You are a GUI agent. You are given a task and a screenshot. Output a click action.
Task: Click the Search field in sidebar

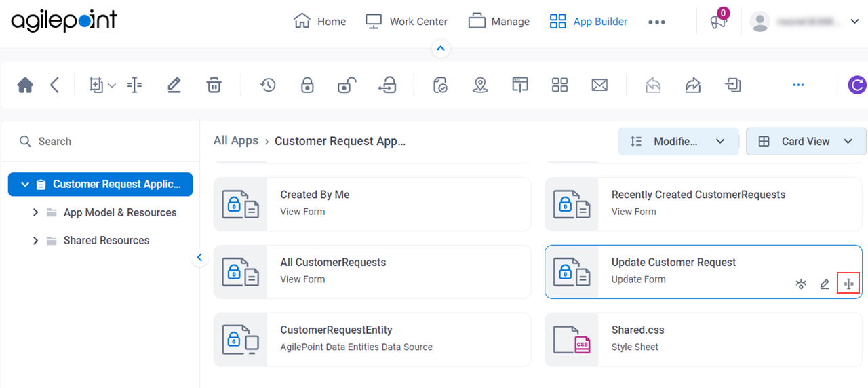(100, 141)
